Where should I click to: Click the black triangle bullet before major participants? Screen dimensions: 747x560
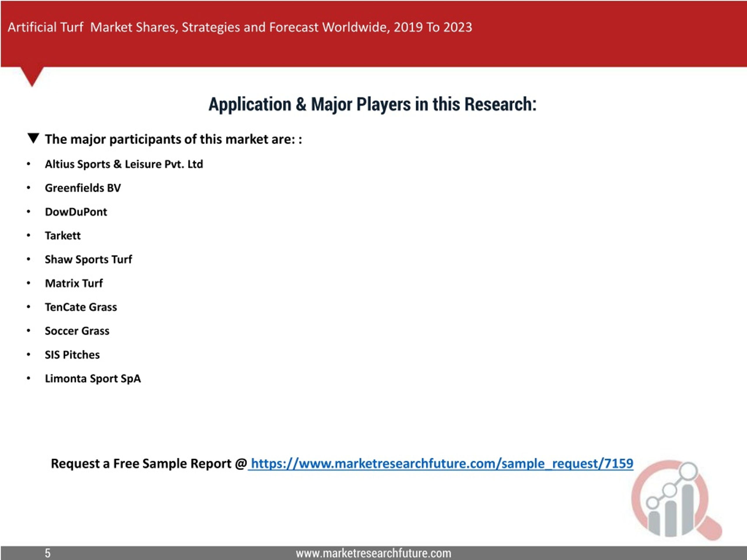point(34,139)
